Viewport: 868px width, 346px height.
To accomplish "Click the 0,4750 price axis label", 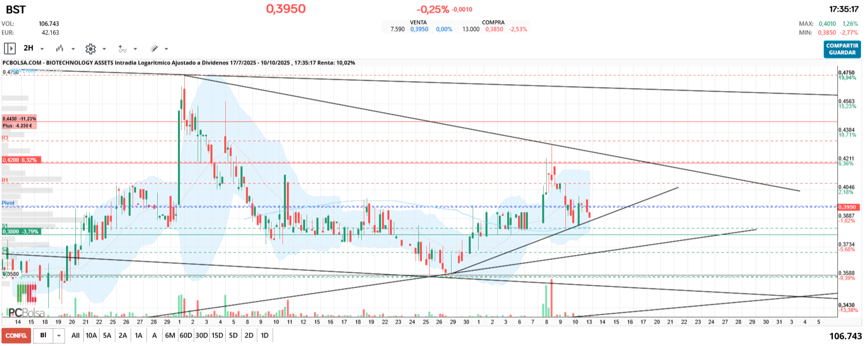I will (846, 73).
